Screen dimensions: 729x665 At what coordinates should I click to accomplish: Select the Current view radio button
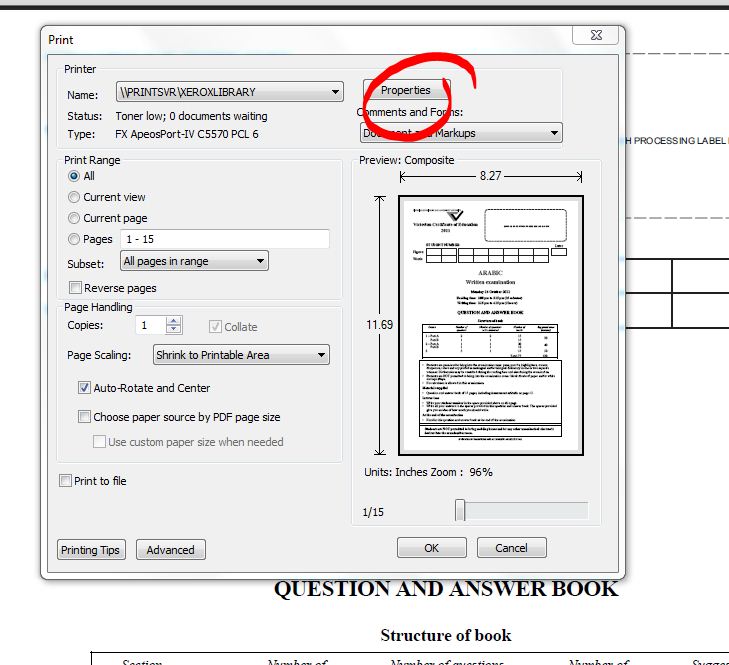(75, 197)
